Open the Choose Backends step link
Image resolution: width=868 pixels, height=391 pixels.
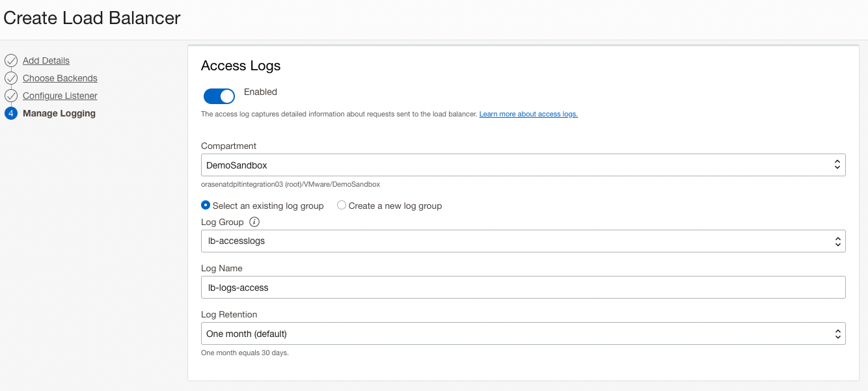[60, 77]
